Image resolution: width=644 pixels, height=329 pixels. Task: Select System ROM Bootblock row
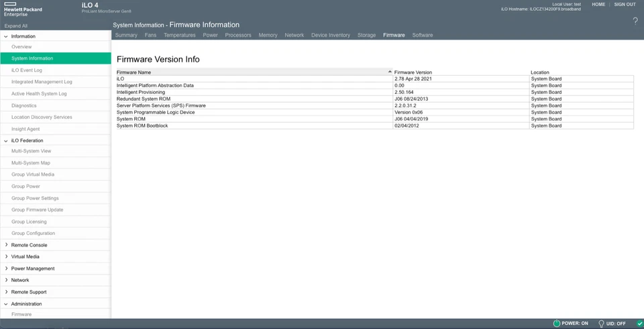coord(375,126)
